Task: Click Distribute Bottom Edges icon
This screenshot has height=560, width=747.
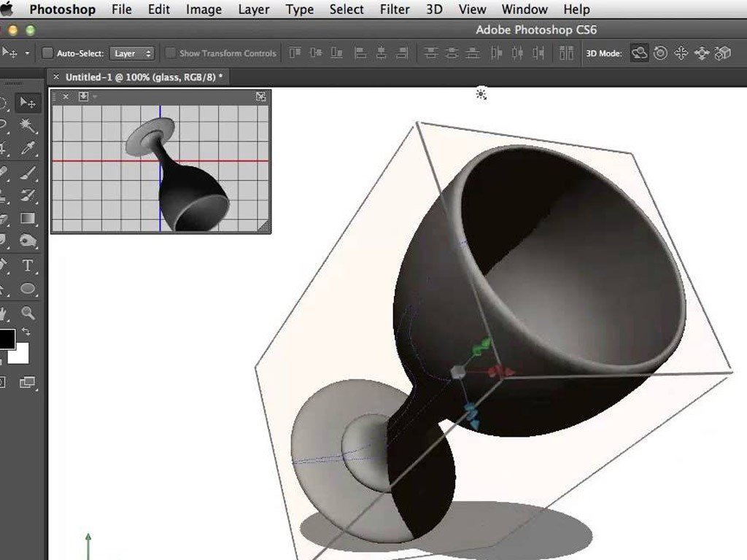Action: click(473, 52)
